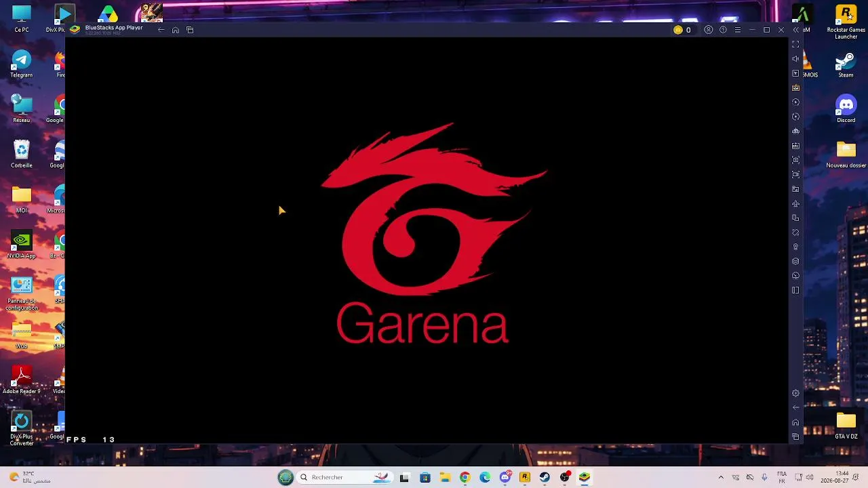The image size is (868, 488).
Task: Open the Ce PC desktop icon
Action: (x=22, y=19)
